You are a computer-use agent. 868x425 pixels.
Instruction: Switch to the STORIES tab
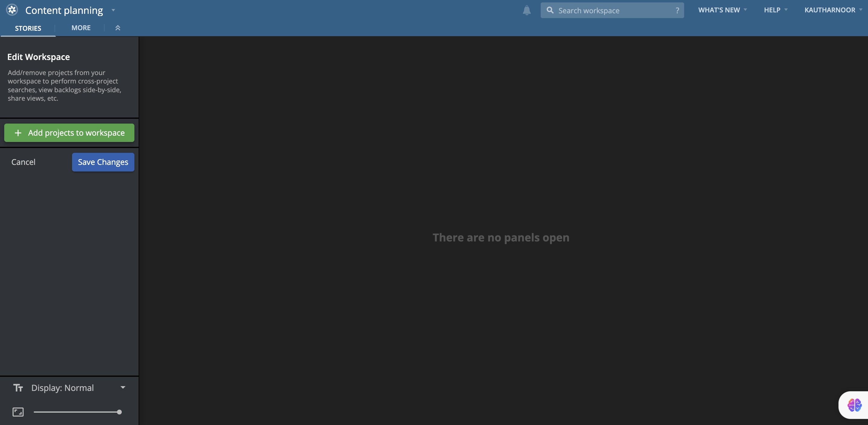(28, 28)
